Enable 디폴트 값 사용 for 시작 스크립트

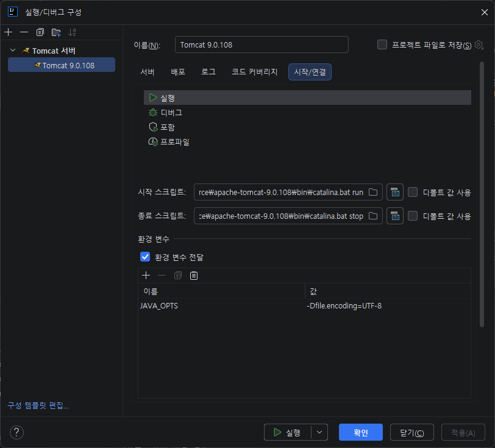click(x=413, y=192)
